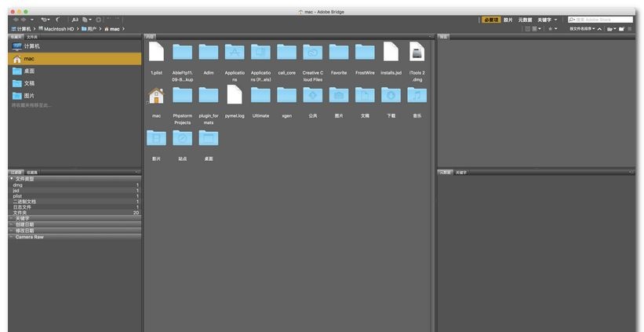The width and height of the screenshot is (644, 332).
Task: Switch to the 胶片 workspace
Action: (x=508, y=20)
